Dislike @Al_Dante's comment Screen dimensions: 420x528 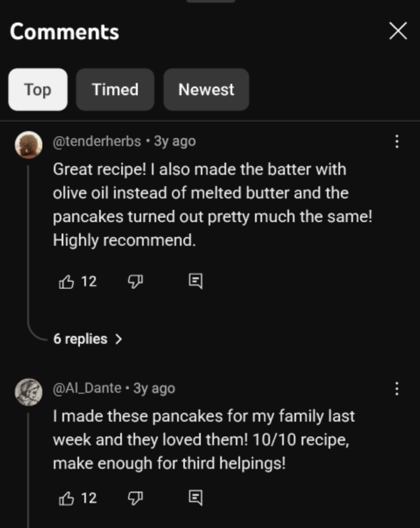pos(135,497)
